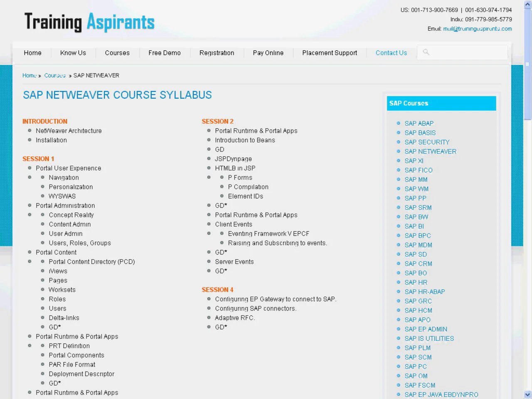Click into the search input field

tap(462, 52)
